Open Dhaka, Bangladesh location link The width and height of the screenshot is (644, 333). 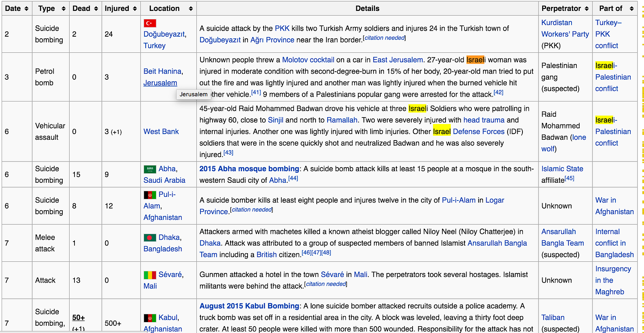(x=163, y=243)
